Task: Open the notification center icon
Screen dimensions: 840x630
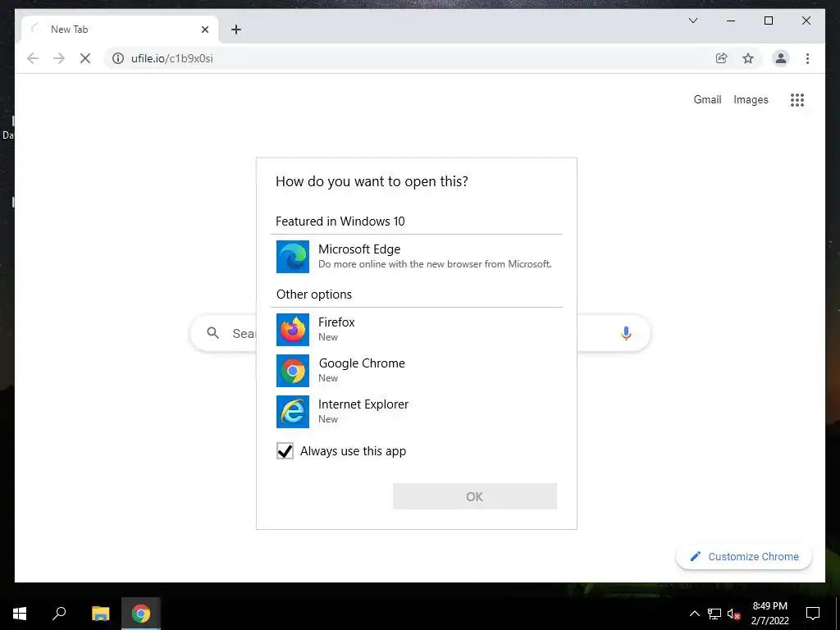Action: tap(813, 614)
